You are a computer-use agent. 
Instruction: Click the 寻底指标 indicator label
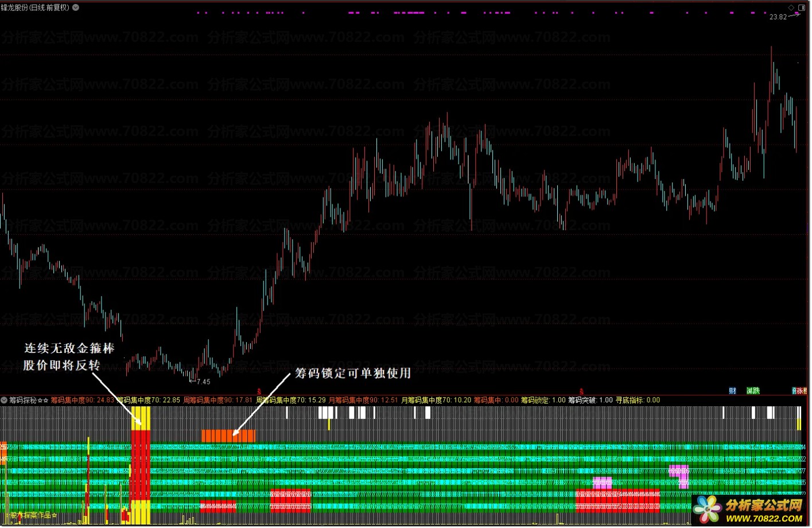(638, 400)
